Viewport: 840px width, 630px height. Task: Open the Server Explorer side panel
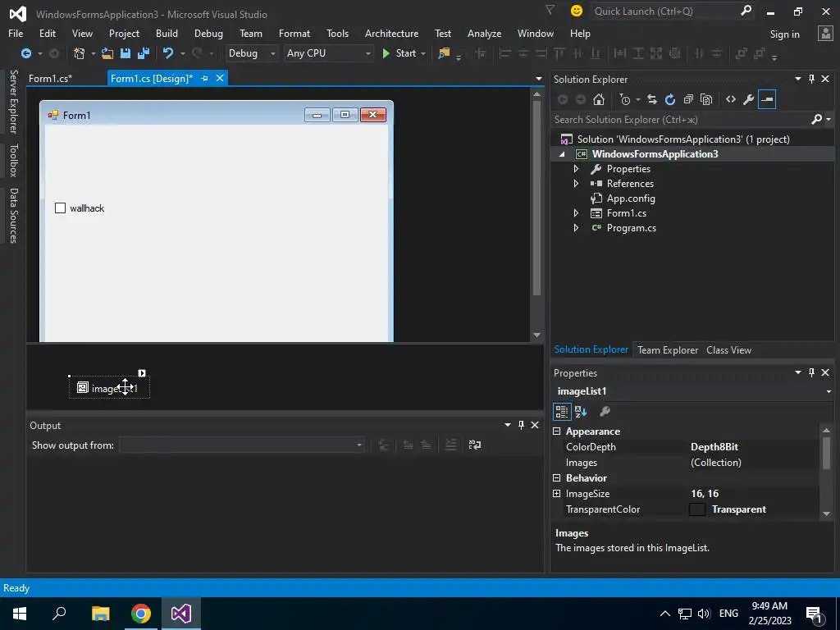pyautogui.click(x=13, y=102)
